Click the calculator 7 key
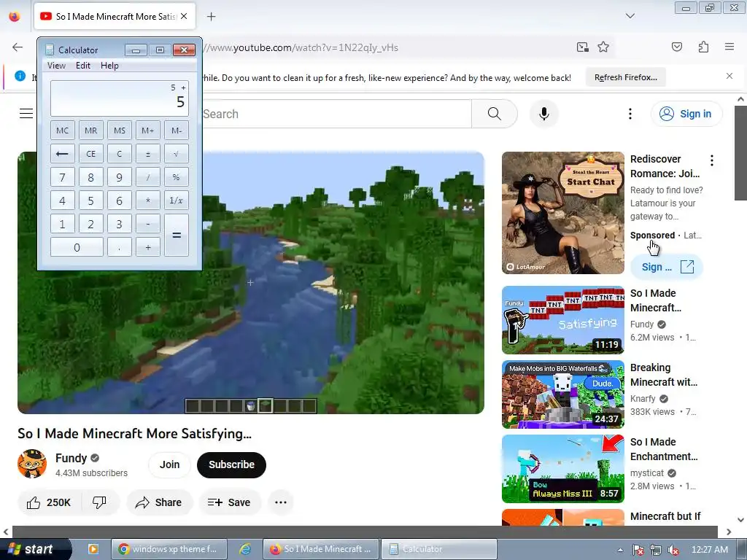Image resolution: width=747 pixels, height=560 pixels. pos(63,177)
